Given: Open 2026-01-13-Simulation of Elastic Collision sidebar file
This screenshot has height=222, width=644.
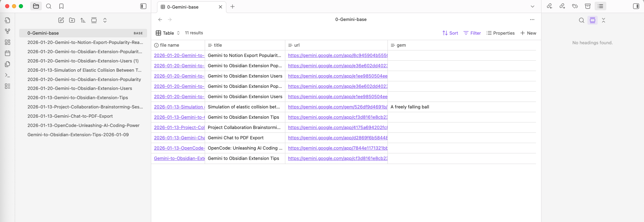Looking at the screenshot, I should point(83,70).
